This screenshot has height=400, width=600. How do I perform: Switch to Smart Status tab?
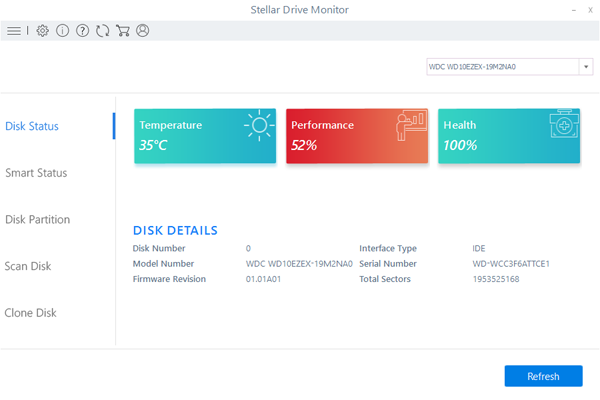36,173
